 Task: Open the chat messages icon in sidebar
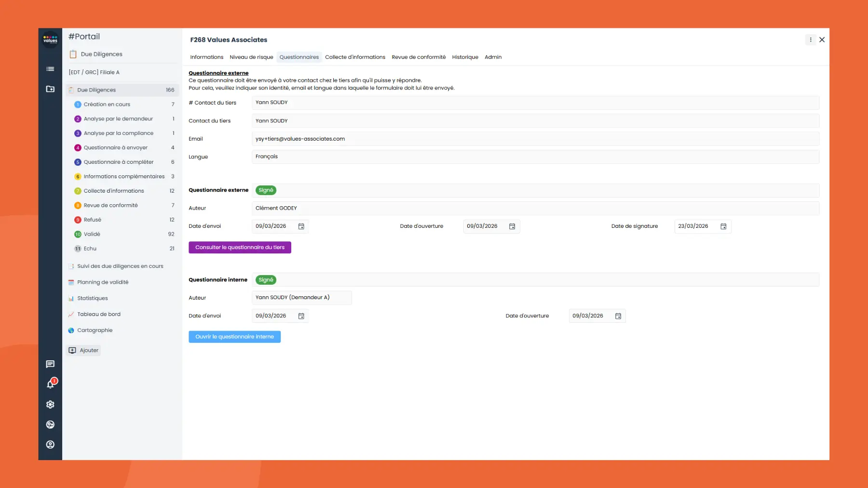50,364
